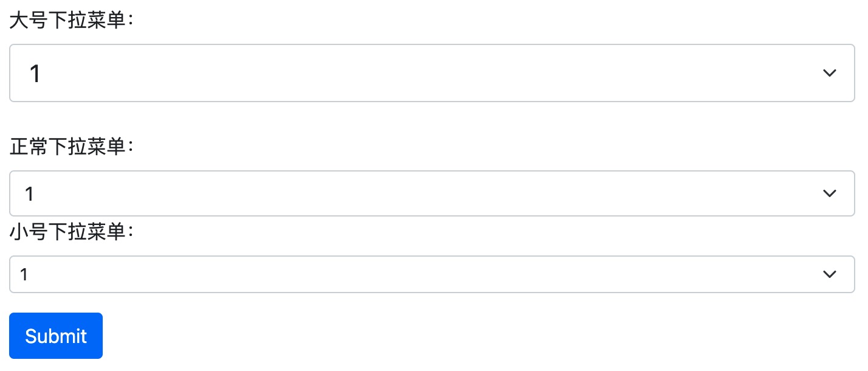Image resolution: width=868 pixels, height=371 pixels.
Task: Open the normal 正常下拉菜单 dropdown
Action: [x=432, y=193]
